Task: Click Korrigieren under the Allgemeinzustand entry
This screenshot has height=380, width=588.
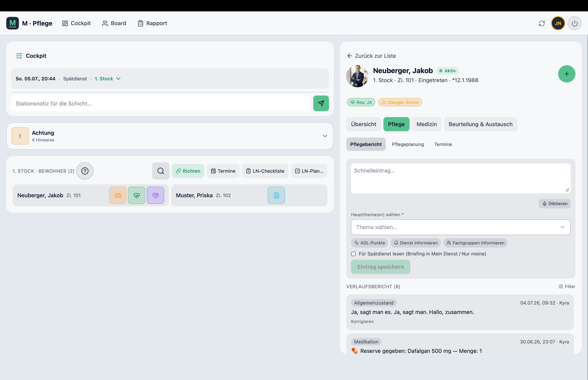Action: (x=362, y=321)
